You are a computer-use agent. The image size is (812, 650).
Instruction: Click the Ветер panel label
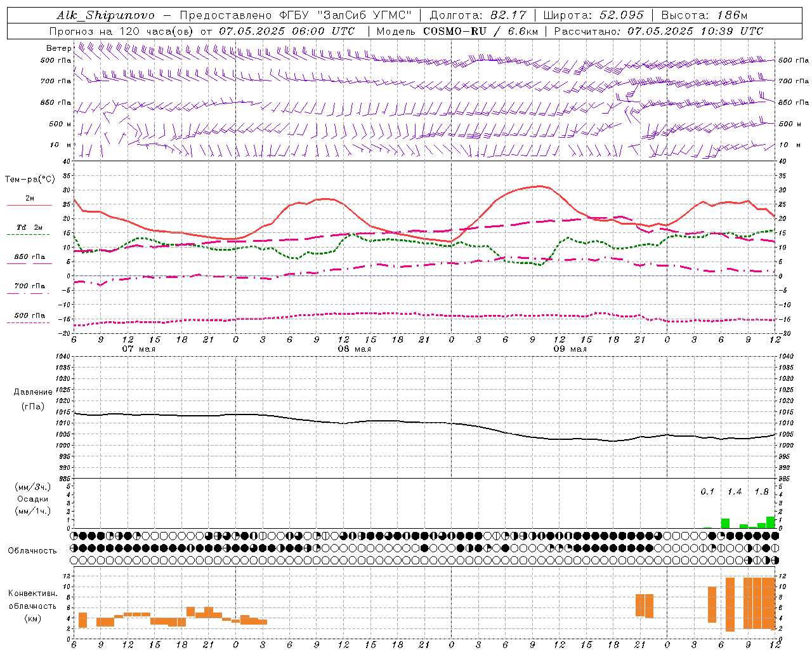click(58, 48)
